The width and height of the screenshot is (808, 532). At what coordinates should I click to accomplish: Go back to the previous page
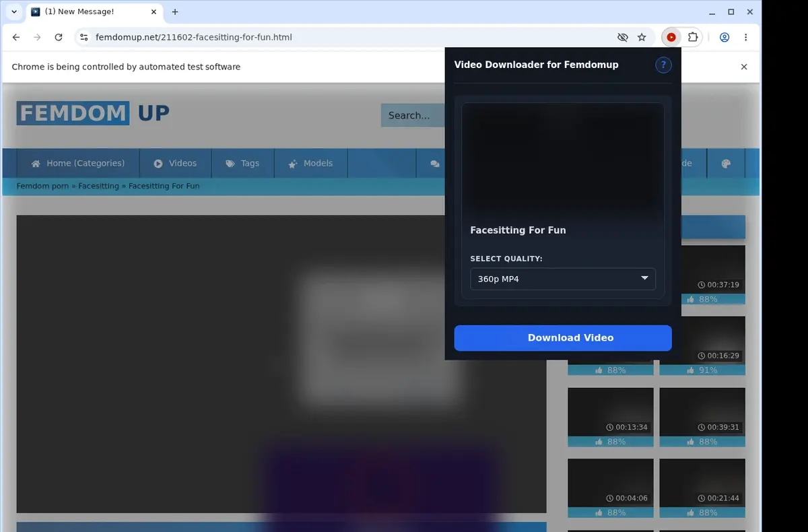tap(16, 38)
